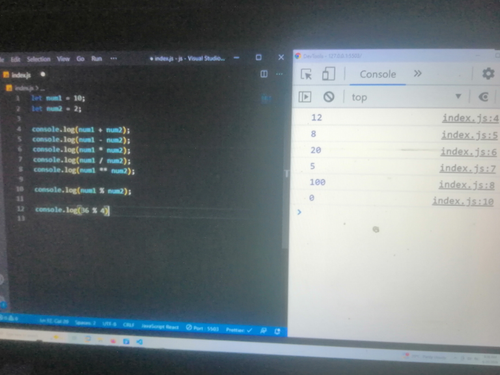
Task: Click the line and column indicator in status bar
Action: [x=54, y=321]
